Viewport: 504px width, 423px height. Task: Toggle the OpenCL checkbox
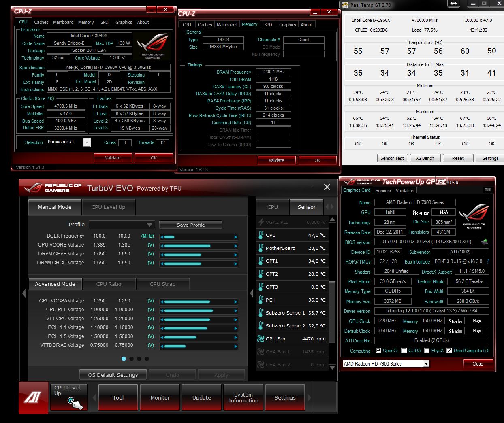point(378,351)
